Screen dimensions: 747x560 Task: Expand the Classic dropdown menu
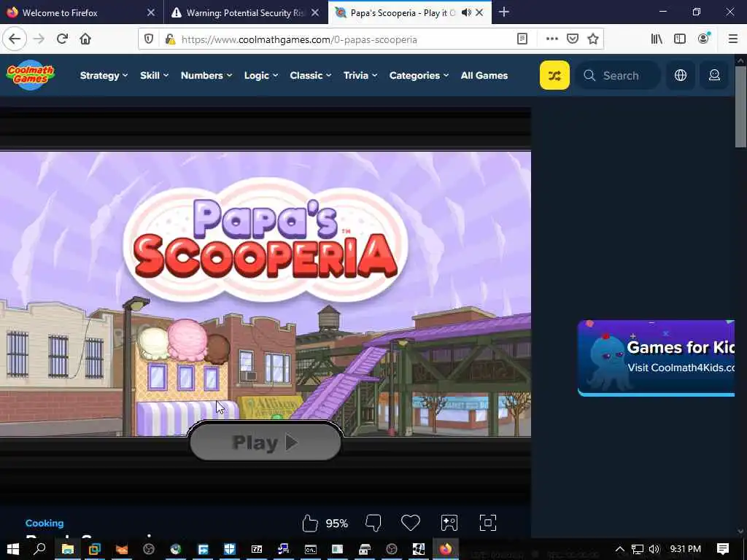[311, 75]
